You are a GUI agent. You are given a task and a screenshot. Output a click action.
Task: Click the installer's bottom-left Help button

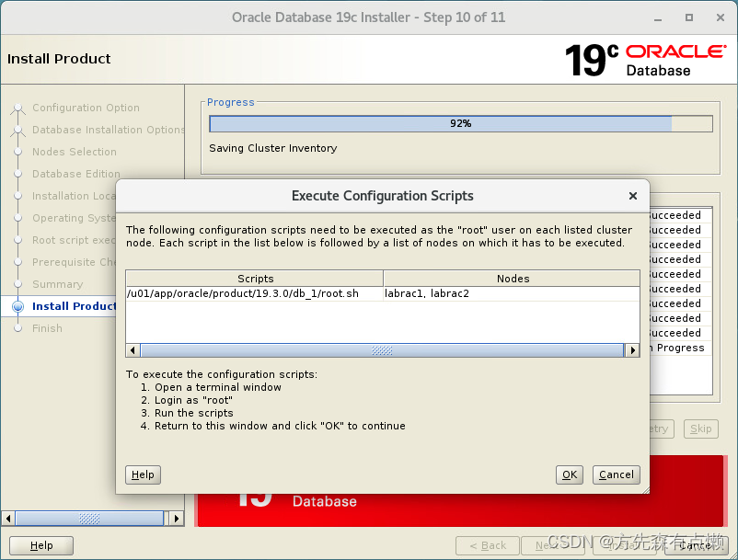41,545
